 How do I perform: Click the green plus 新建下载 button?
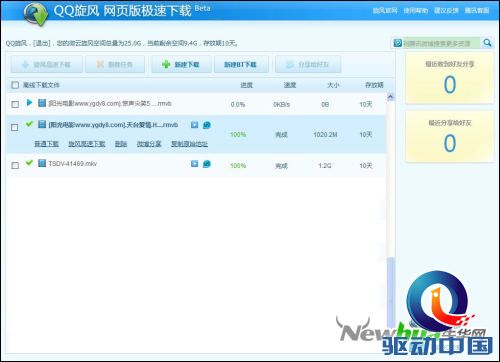(x=181, y=64)
